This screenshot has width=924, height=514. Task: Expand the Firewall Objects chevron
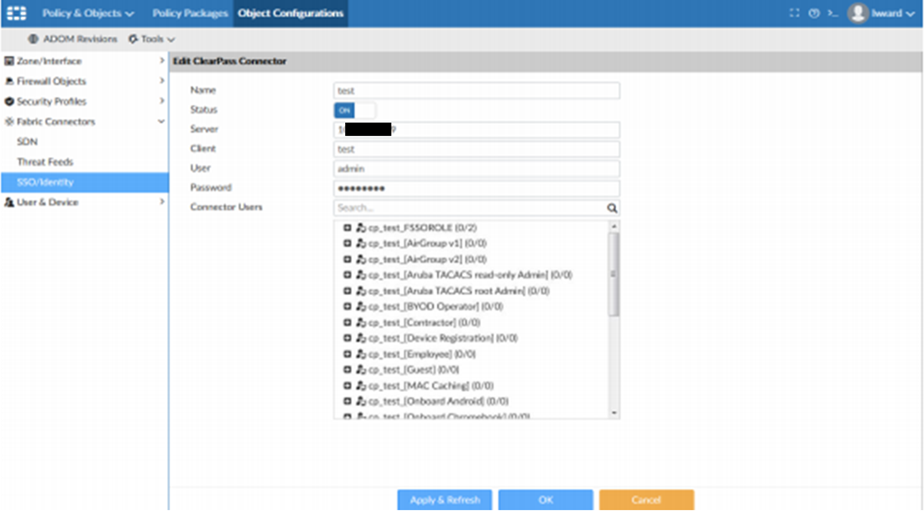161,81
